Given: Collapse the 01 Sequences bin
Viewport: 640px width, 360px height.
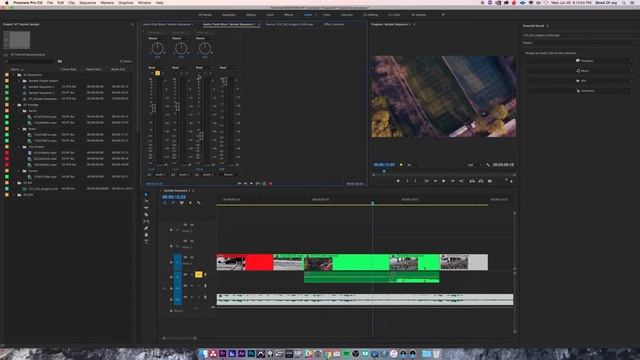Looking at the screenshot, I should pos(14,75).
